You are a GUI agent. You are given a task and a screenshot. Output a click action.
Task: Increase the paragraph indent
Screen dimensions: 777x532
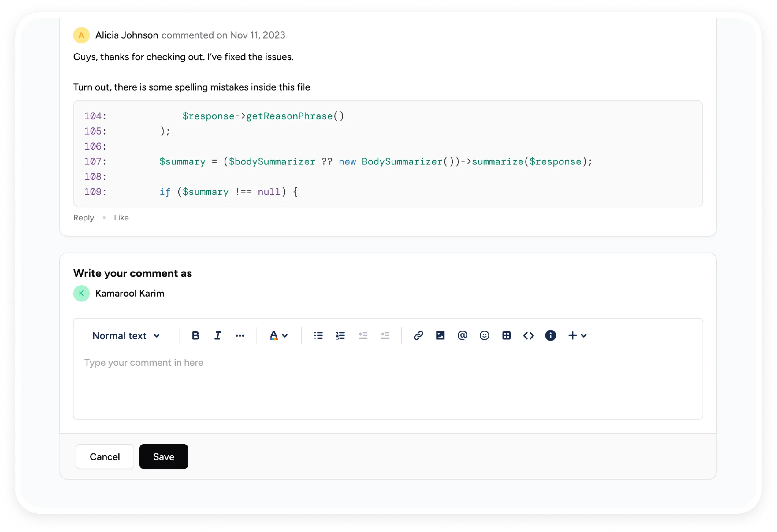tap(385, 335)
